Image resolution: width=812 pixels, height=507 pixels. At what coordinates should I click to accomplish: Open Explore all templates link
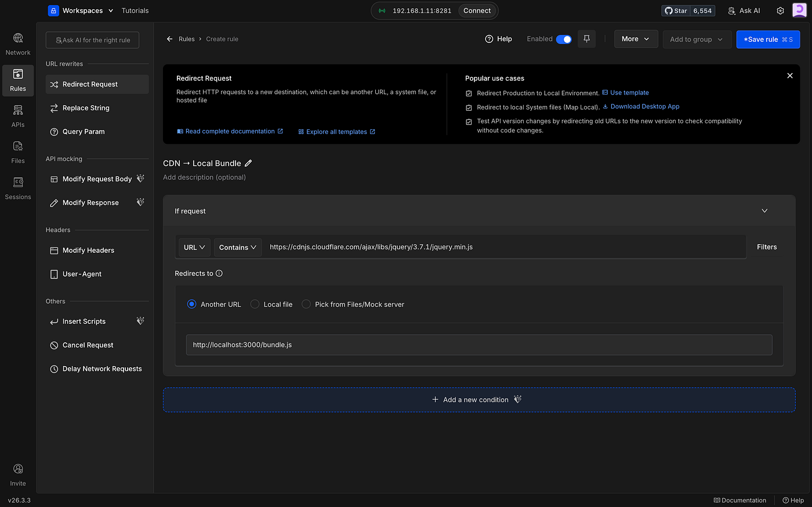[x=336, y=132]
